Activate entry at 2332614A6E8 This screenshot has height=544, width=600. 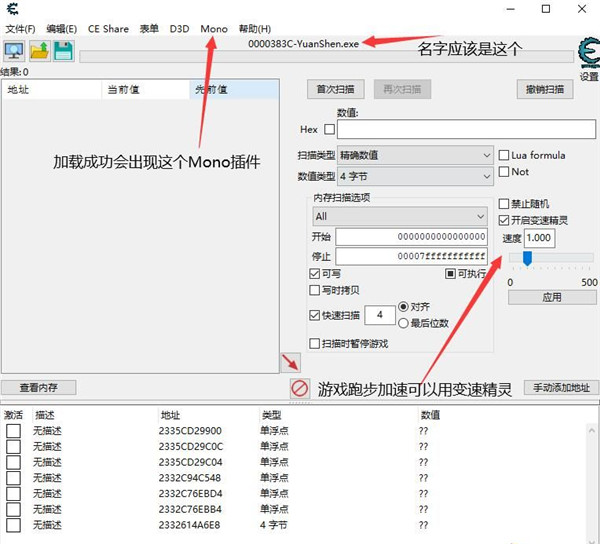(13, 525)
